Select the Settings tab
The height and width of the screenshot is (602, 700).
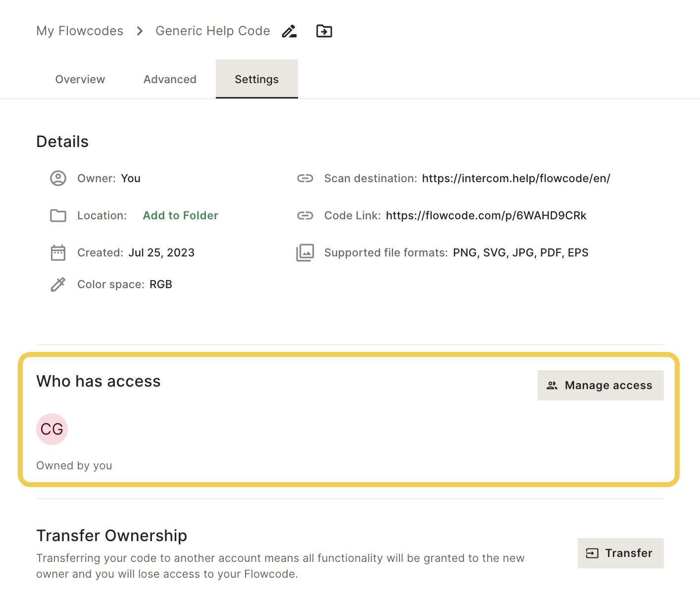point(257,79)
